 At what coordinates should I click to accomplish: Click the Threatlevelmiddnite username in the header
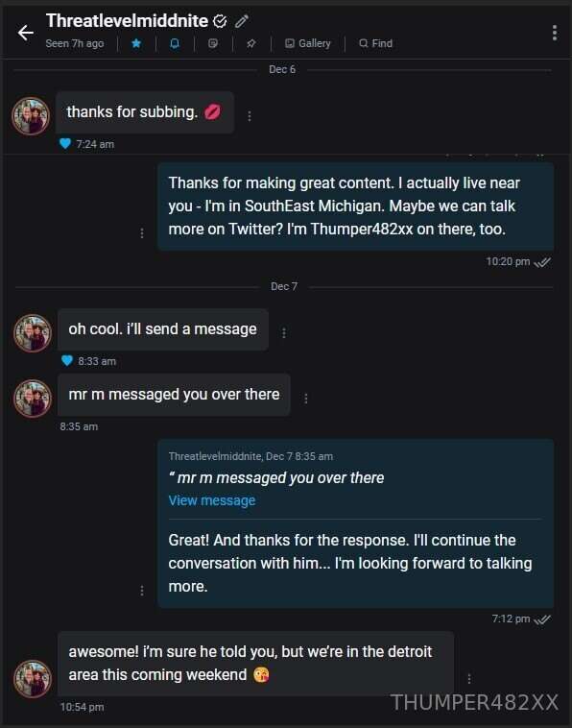127,20
